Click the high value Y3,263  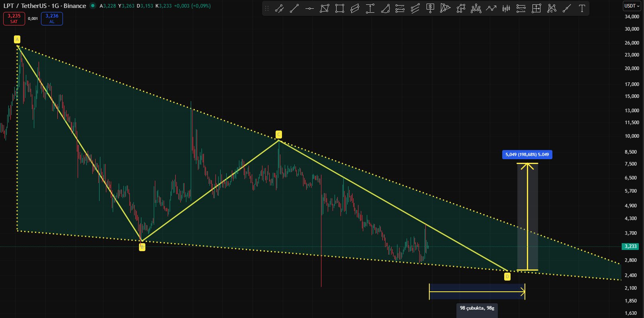pos(126,6)
